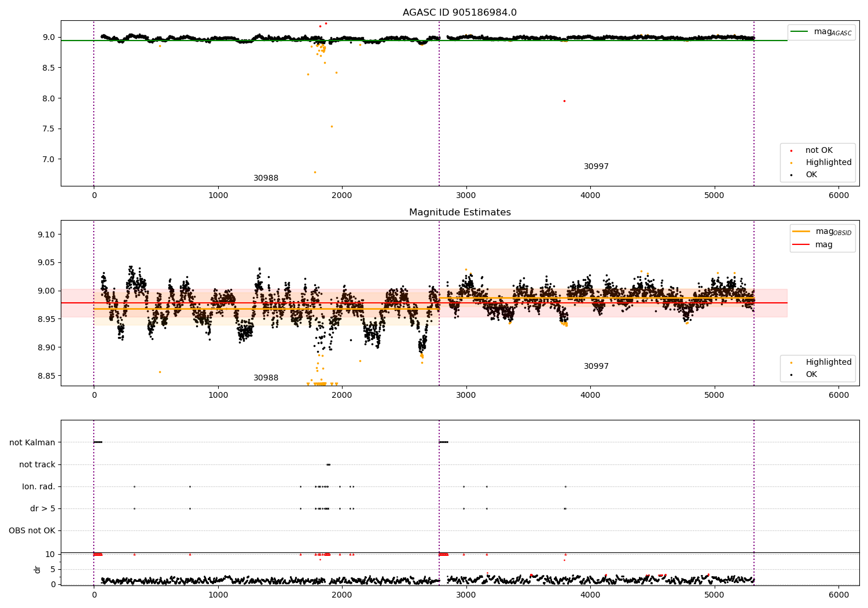Click y-axis tick '9.10' in middle plot

(x=47, y=235)
